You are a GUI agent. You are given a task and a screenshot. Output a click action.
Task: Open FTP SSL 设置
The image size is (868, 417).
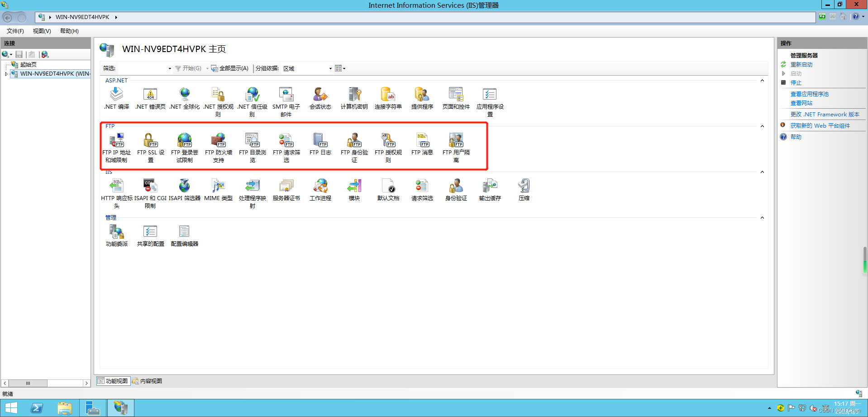(x=151, y=148)
